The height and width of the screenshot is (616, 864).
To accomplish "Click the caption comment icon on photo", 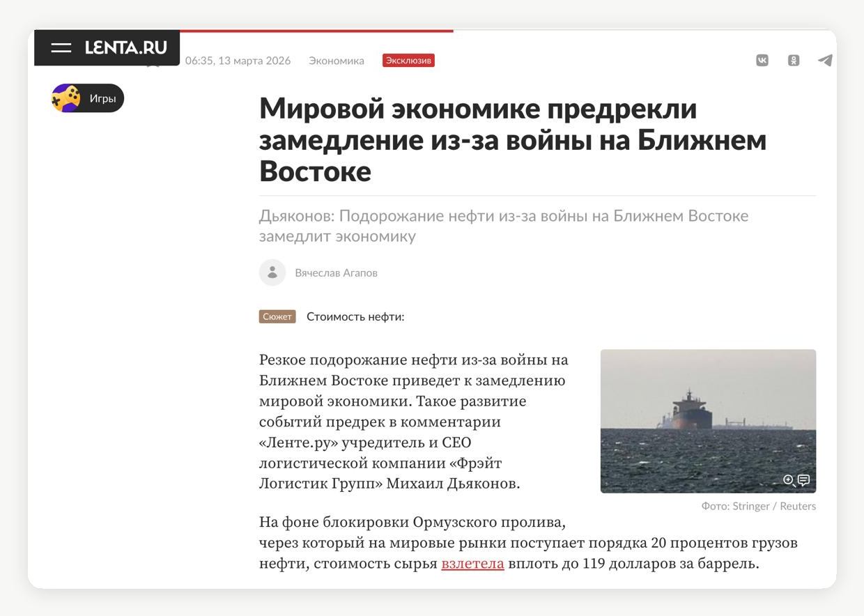I will (x=803, y=480).
